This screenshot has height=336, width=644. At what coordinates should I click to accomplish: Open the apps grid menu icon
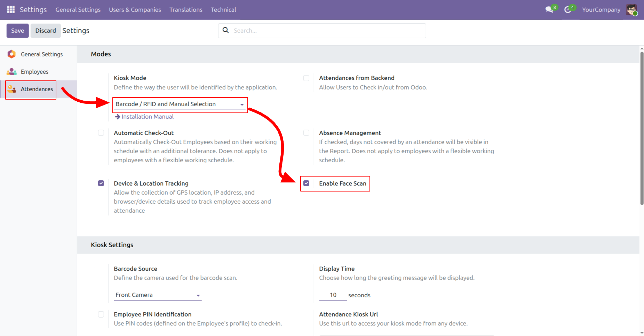(x=11, y=9)
